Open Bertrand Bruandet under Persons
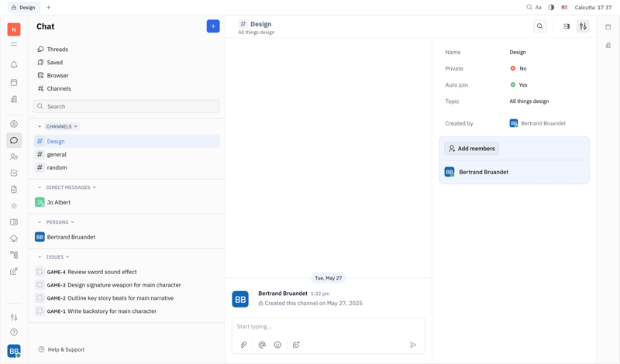 tap(126, 237)
